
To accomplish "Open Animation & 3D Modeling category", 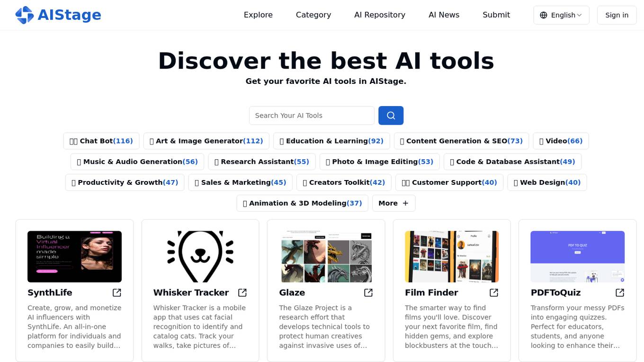I will 303,203.
